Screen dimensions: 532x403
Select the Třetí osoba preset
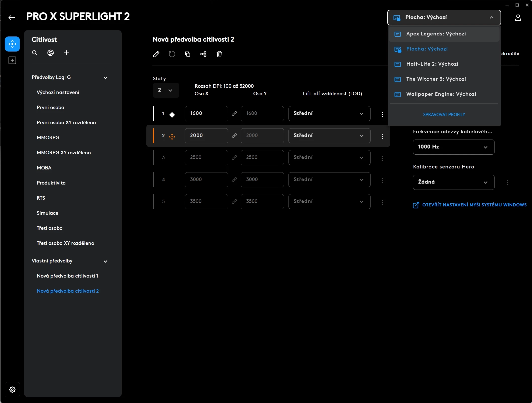50,228
